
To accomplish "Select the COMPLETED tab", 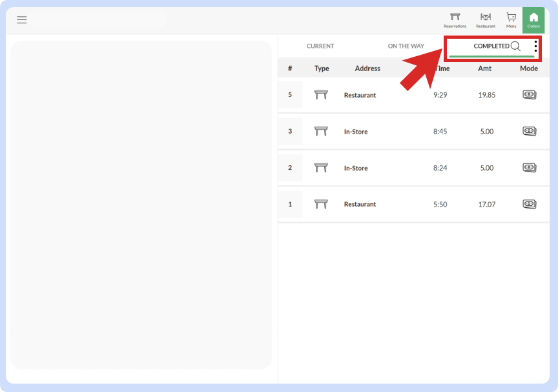I will 493,46.
